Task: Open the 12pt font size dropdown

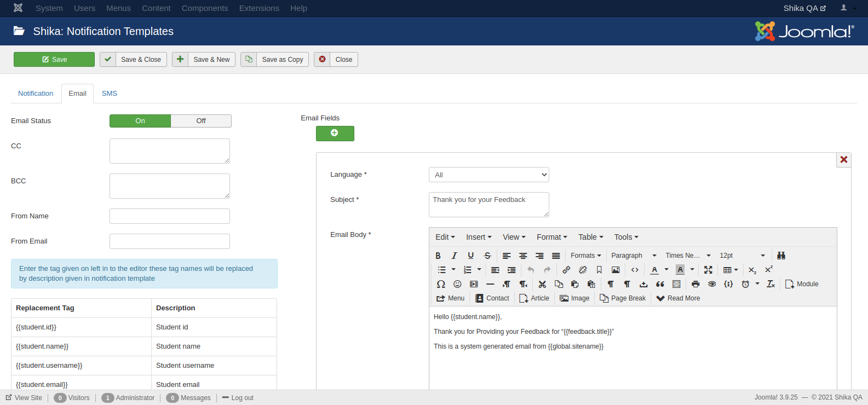Action: click(x=742, y=256)
